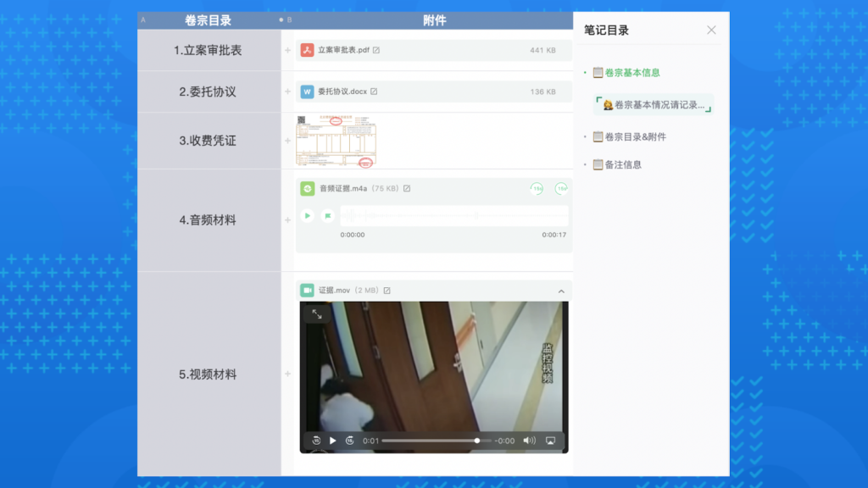Close the 笔记目录 panel
This screenshot has width=868, height=488.
pos(711,30)
